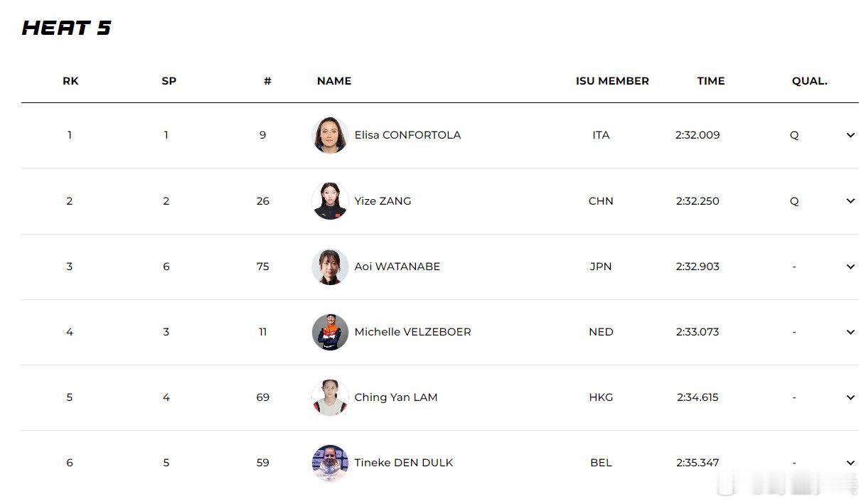
Task: Click the Tineke DEN DULK name
Action: click(x=403, y=463)
